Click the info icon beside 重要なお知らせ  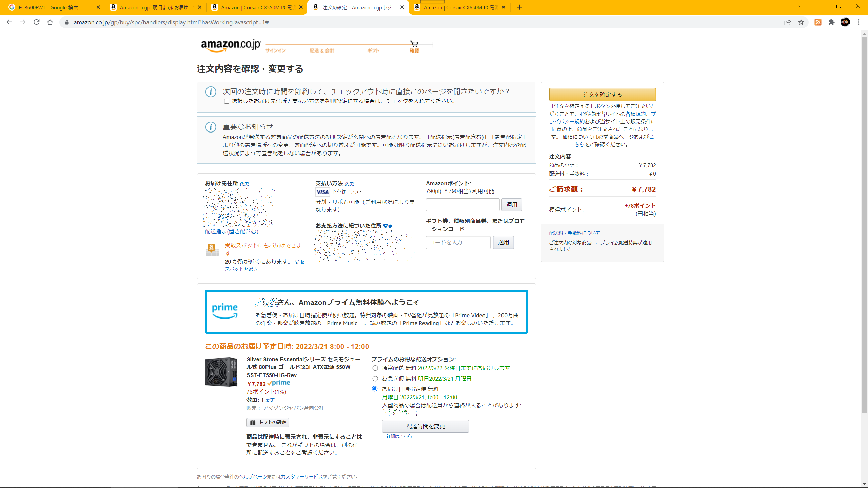coord(211,127)
